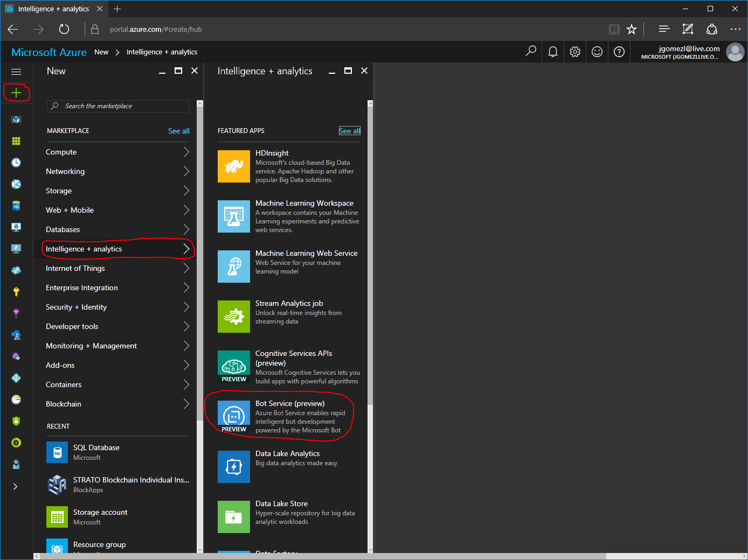Expand more services arrow at sidebar bottom
748x560 pixels.
pos(16,486)
